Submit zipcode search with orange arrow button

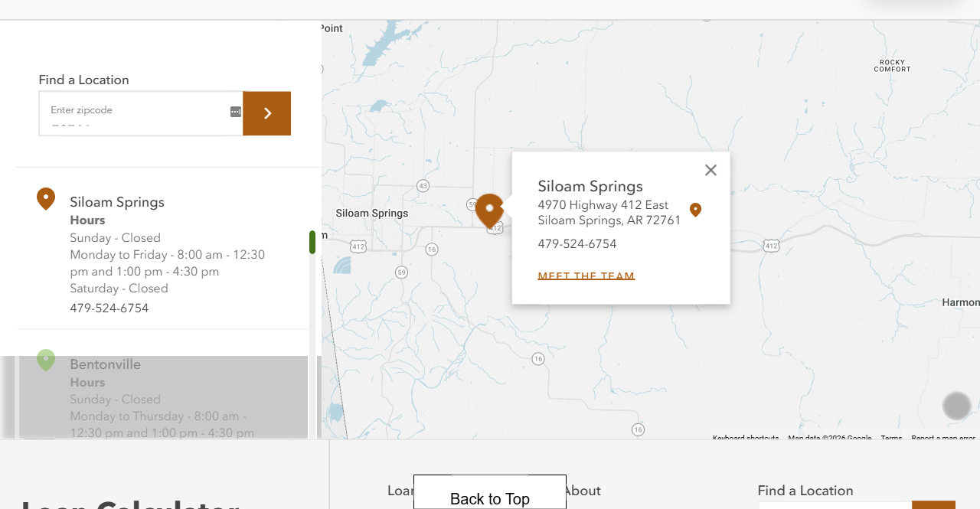pyautogui.click(x=266, y=113)
